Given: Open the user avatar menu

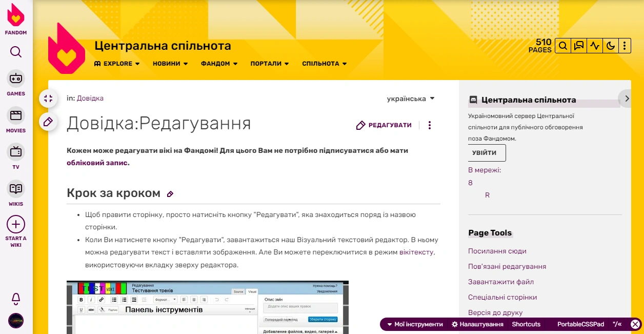Looking at the screenshot, I should 16,321.
